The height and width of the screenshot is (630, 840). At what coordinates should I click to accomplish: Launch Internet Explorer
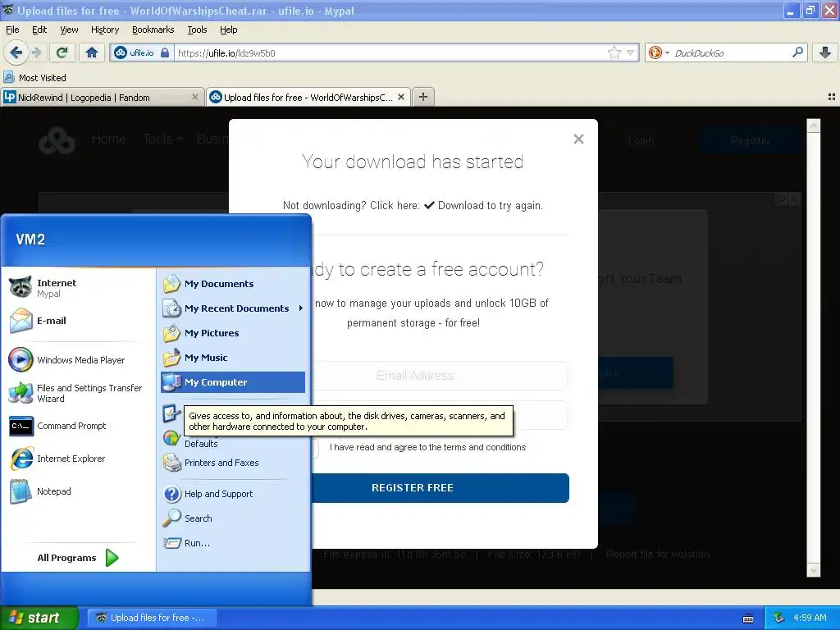tap(80, 459)
